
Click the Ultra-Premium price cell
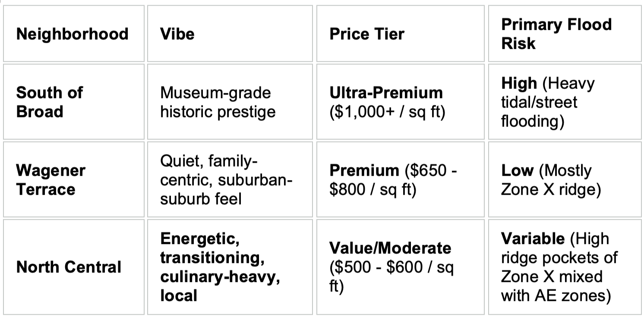click(400, 102)
